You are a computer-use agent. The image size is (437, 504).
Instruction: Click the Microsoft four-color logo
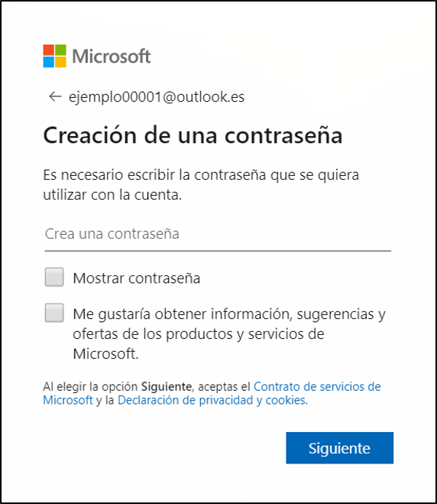pos(55,56)
